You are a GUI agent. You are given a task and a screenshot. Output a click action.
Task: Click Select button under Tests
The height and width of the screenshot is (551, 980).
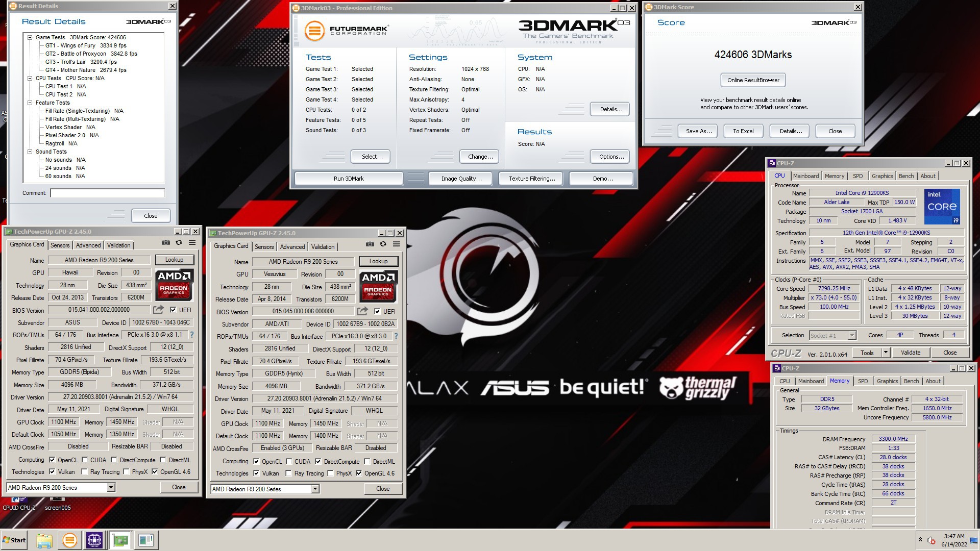[x=372, y=157]
